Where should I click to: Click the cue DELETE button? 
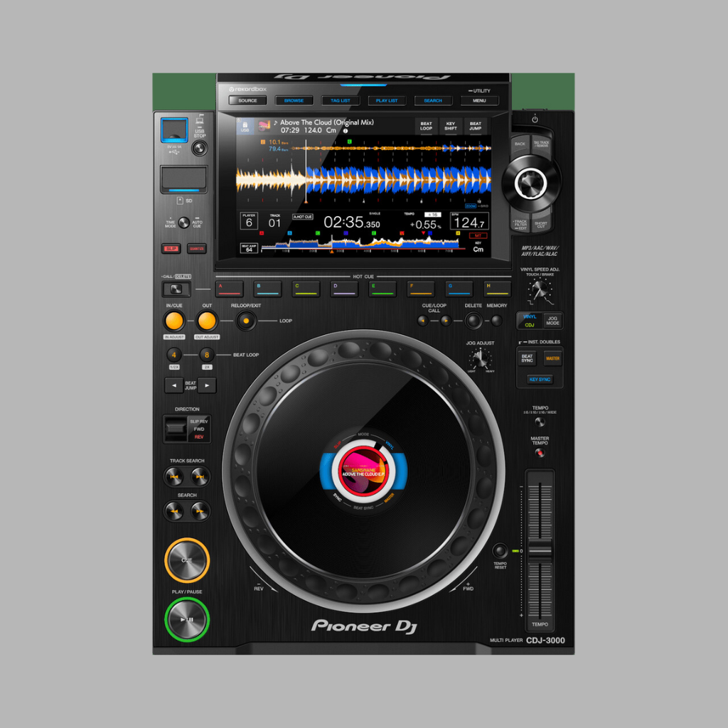473,321
